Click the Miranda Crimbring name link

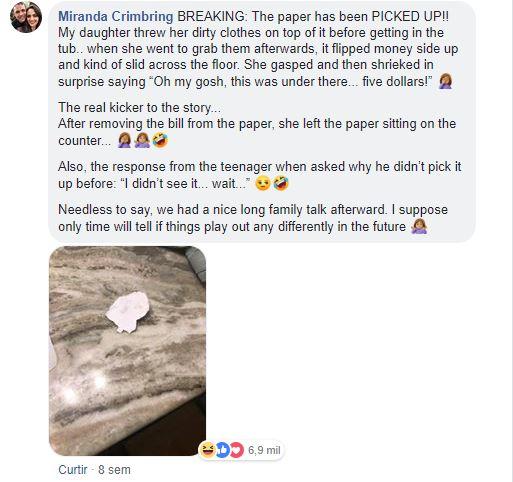[x=116, y=16]
